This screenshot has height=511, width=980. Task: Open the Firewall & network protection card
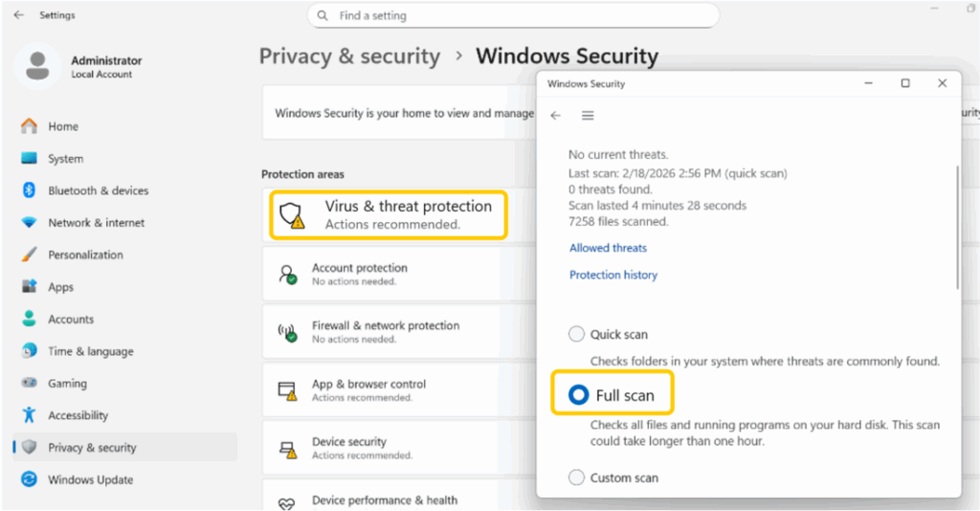(399, 332)
